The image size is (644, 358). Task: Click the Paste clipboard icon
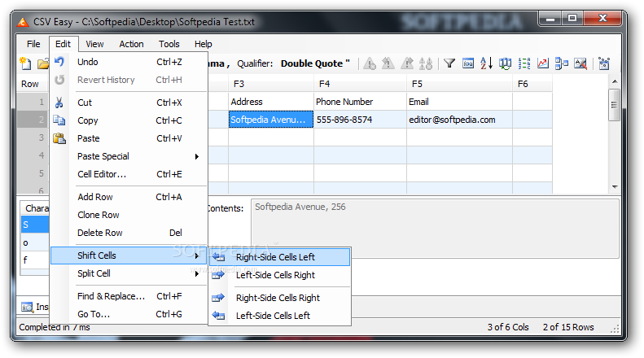click(x=59, y=138)
